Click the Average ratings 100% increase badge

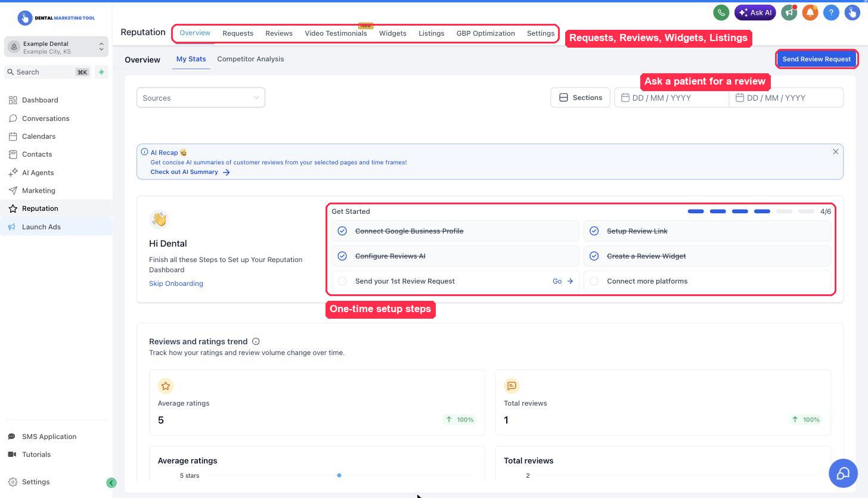point(459,420)
